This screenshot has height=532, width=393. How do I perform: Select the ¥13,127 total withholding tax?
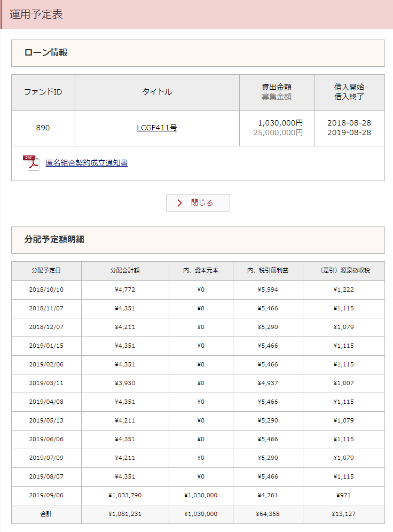coord(343,514)
